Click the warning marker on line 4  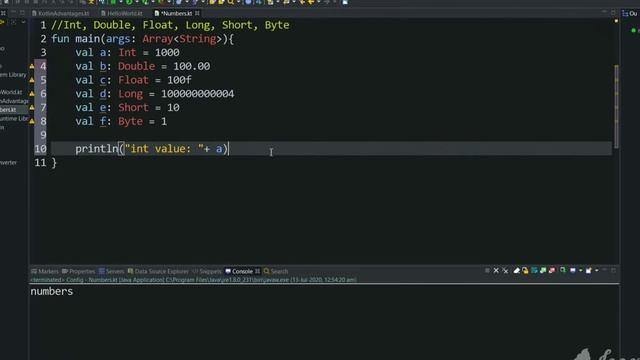32,66
